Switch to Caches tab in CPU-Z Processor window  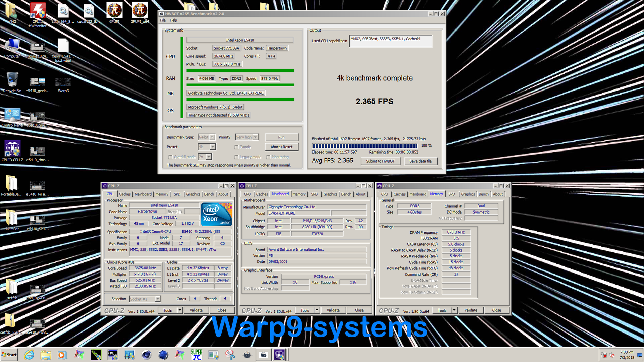coord(125,194)
